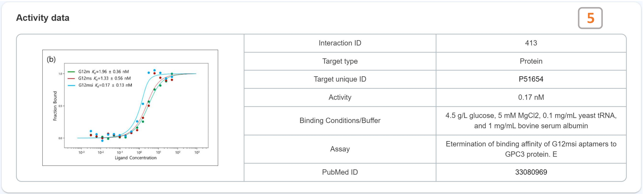The width and height of the screenshot is (644, 194).
Task: Select the PubMed ID label cell
Action: point(340,172)
